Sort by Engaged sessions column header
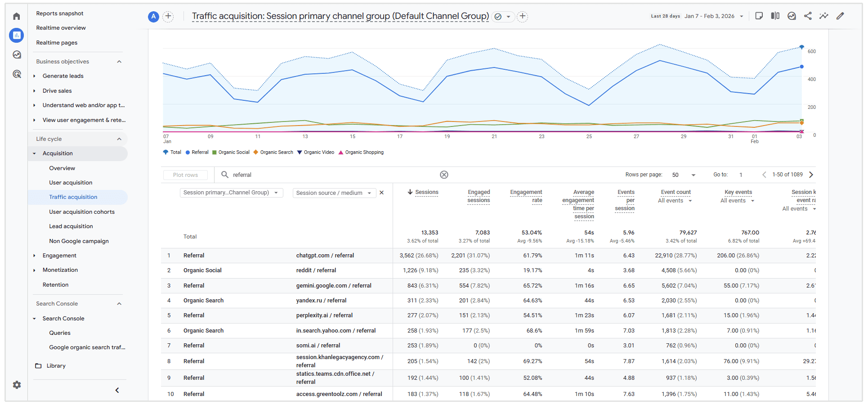The width and height of the screenshot is (868, 405). click(479, 196)
